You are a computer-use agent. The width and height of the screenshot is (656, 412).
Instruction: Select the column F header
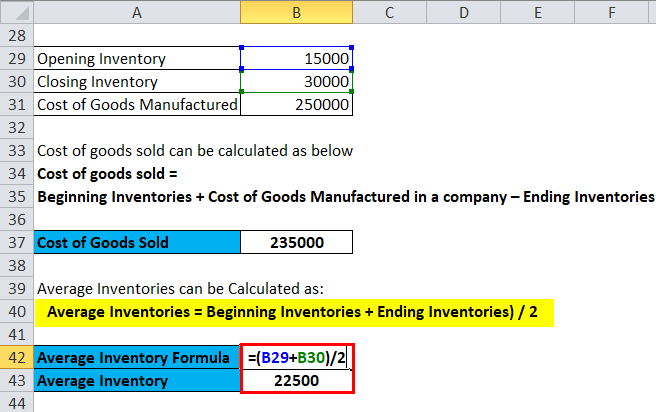point(611,11)
